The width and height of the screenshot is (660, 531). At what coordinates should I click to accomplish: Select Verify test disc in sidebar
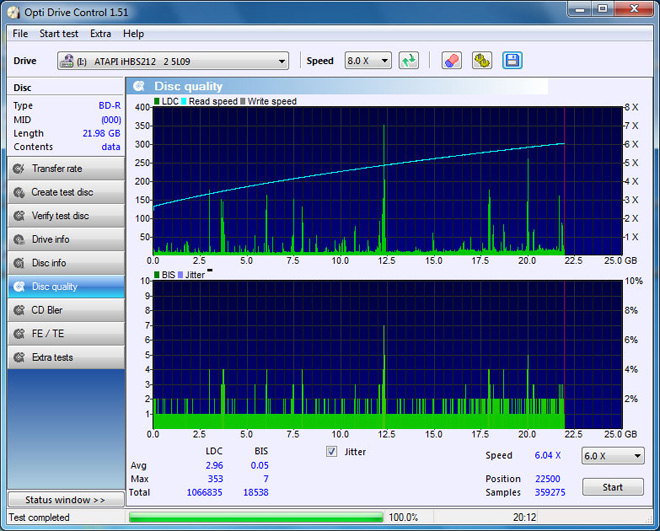66,216
